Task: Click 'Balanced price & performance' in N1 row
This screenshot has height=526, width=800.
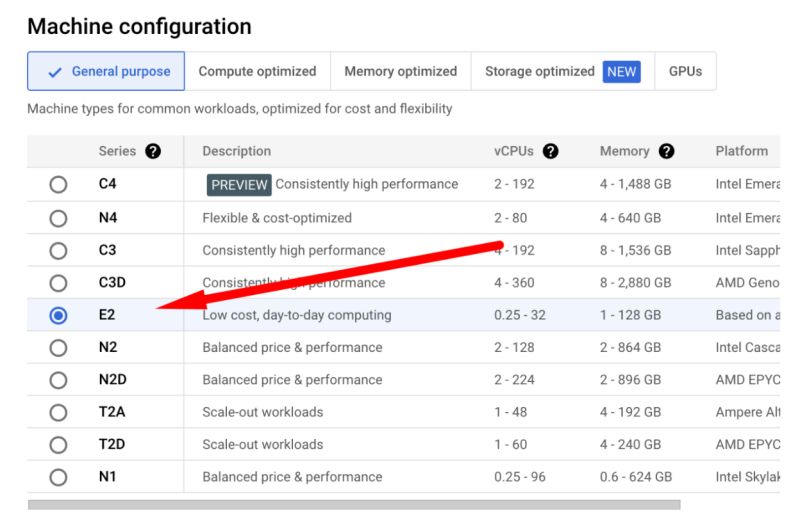Action: point(292,477)
